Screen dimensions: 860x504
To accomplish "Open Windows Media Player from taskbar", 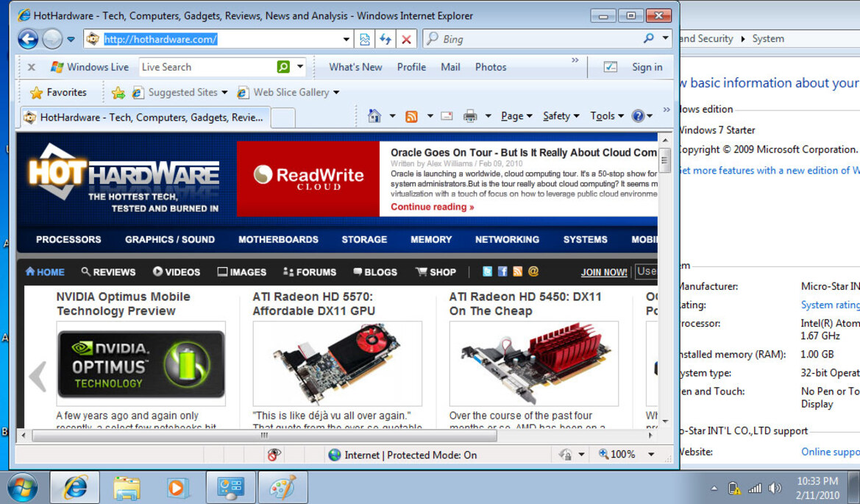I will (x=177, y=487).
